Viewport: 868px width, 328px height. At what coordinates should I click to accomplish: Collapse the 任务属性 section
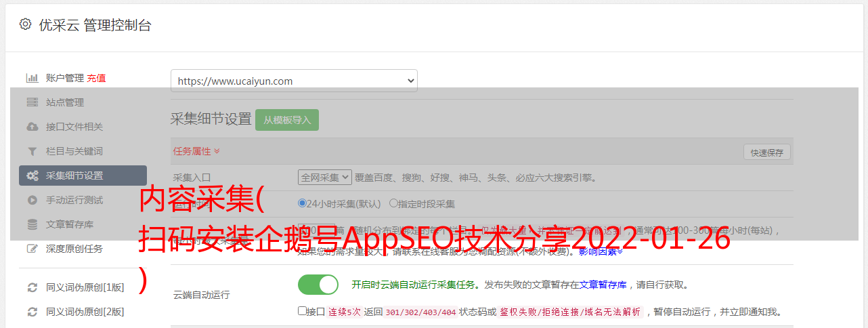tap(197, 150)
